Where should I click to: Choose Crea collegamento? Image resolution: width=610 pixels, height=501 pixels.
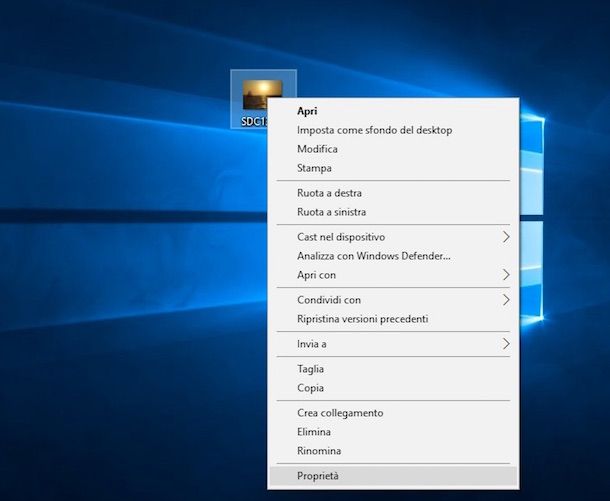tap(340, 413)
